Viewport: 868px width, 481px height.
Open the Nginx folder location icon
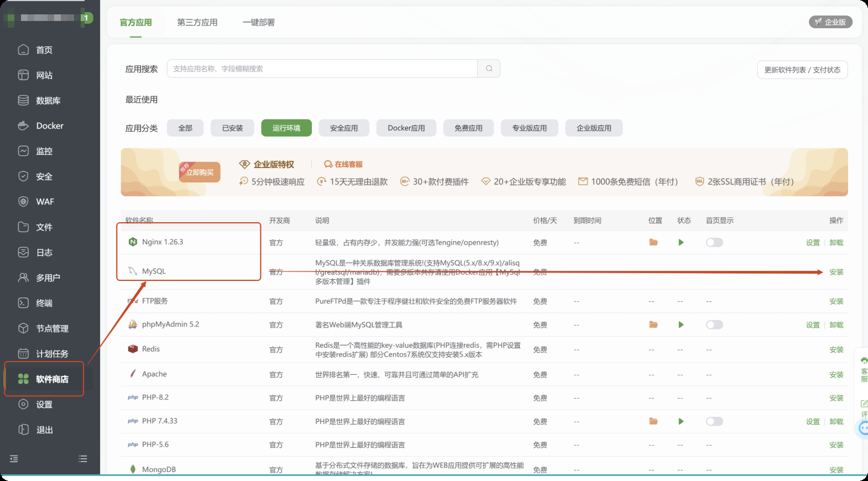[653, 242]
